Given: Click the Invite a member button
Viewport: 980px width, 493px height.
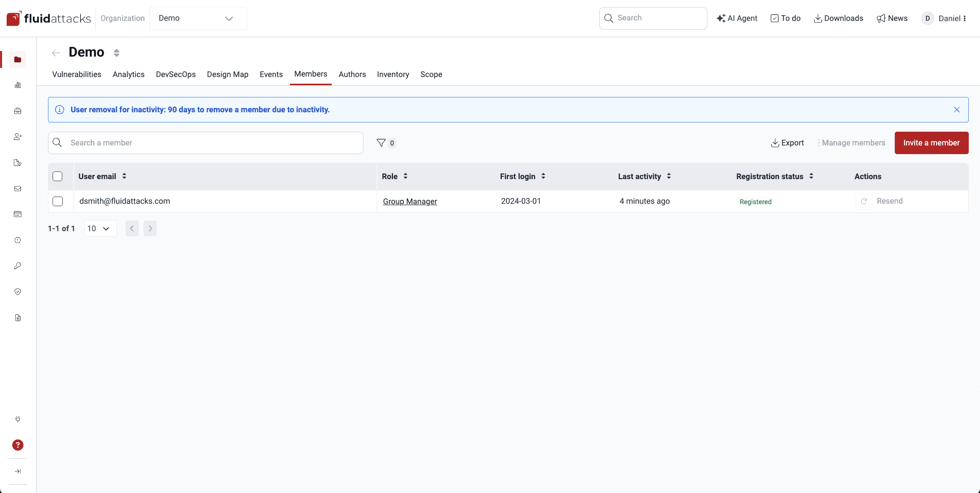Looking at the screenshot, I should 932,143.
